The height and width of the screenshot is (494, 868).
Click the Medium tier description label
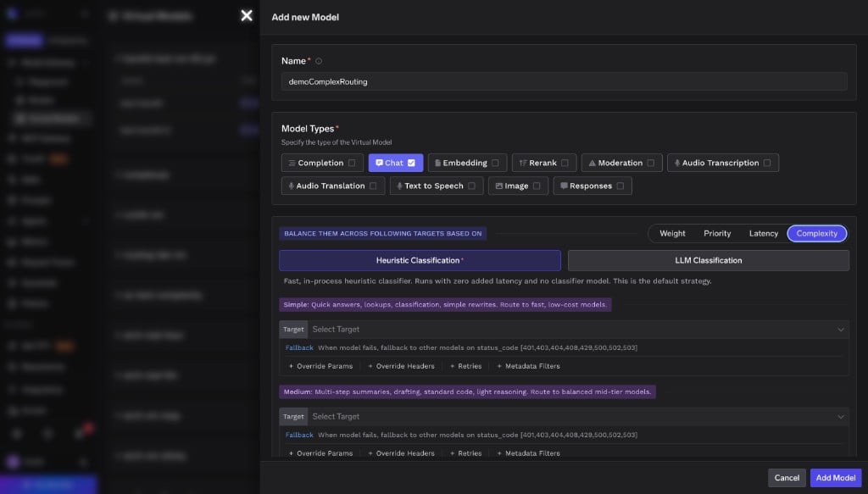[x=467, y=392]
